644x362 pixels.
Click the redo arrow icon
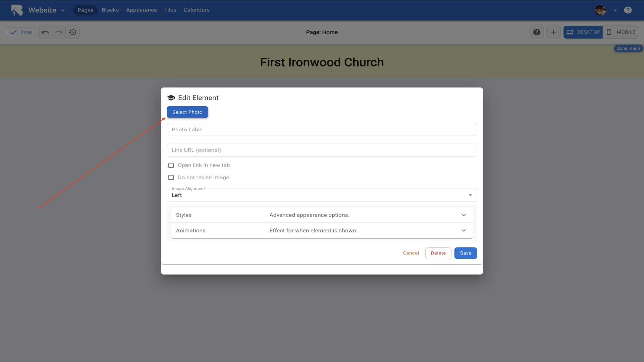click(59, 32)
